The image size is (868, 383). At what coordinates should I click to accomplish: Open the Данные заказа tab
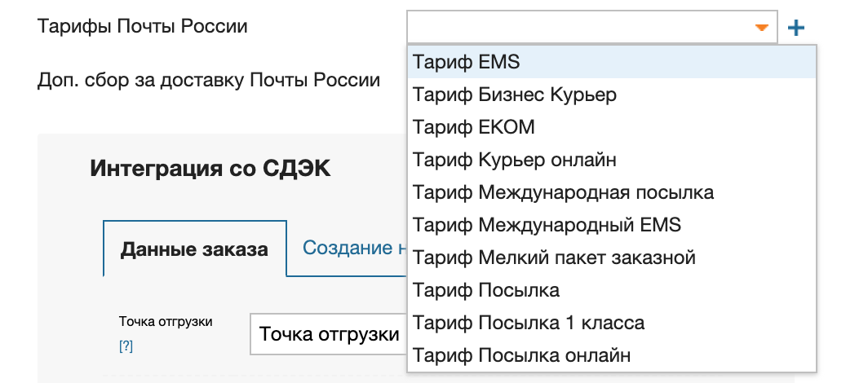pos(194,249)
